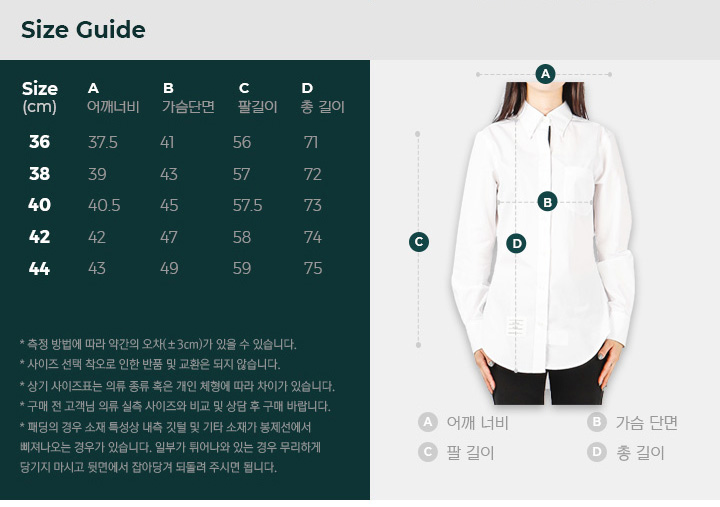Click the green D marker on shirt
The image size is (720, 507).
coord(517,243)
